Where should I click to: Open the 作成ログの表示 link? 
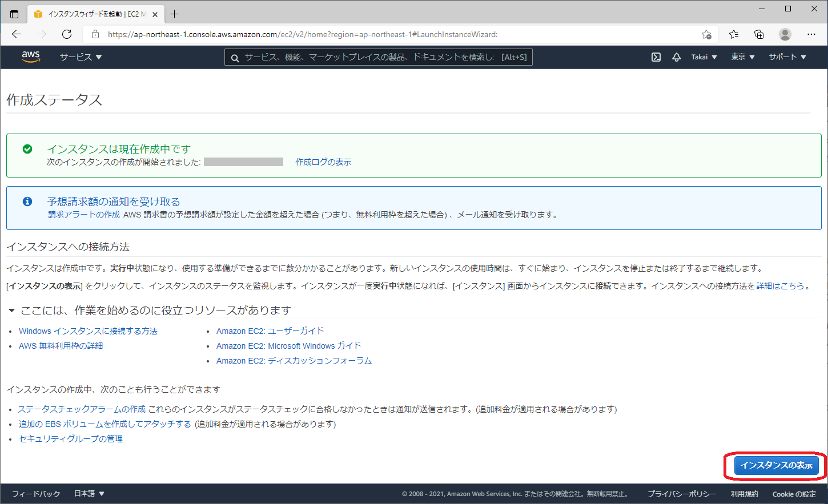coord(323,162)
